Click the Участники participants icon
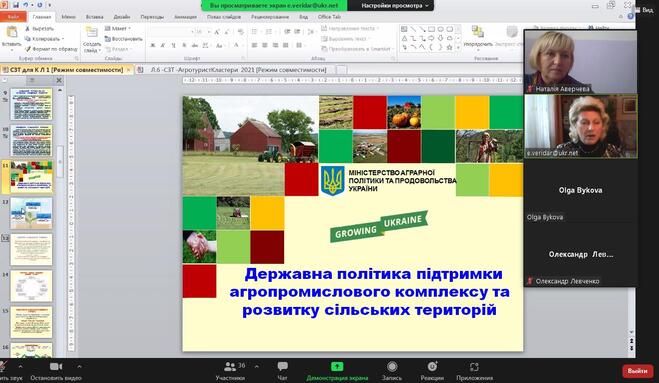Viewport: 659px width, 383px height. (x=230, y=367)
